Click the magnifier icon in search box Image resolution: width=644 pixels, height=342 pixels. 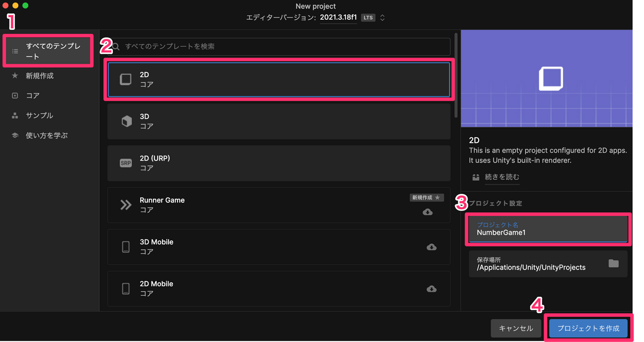point(115,47)
